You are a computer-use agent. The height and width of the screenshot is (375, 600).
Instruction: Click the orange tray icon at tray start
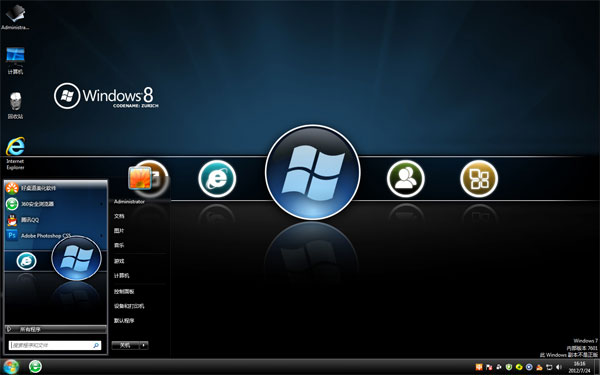click(x=479, y=367)
